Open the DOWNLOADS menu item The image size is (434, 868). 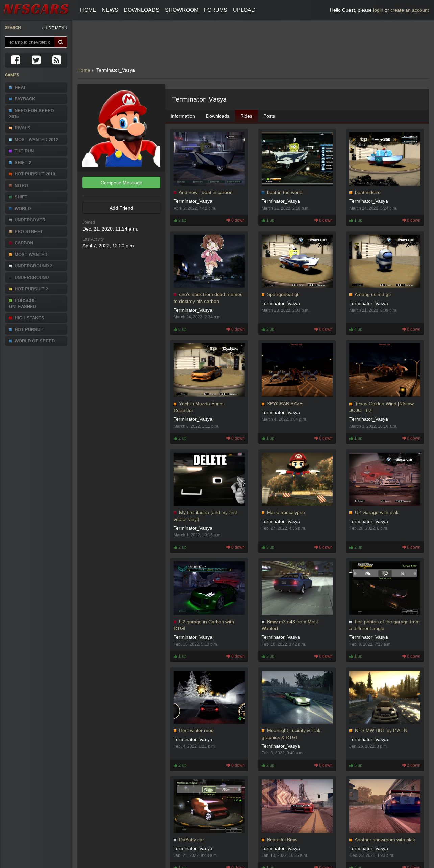(142, 10)
